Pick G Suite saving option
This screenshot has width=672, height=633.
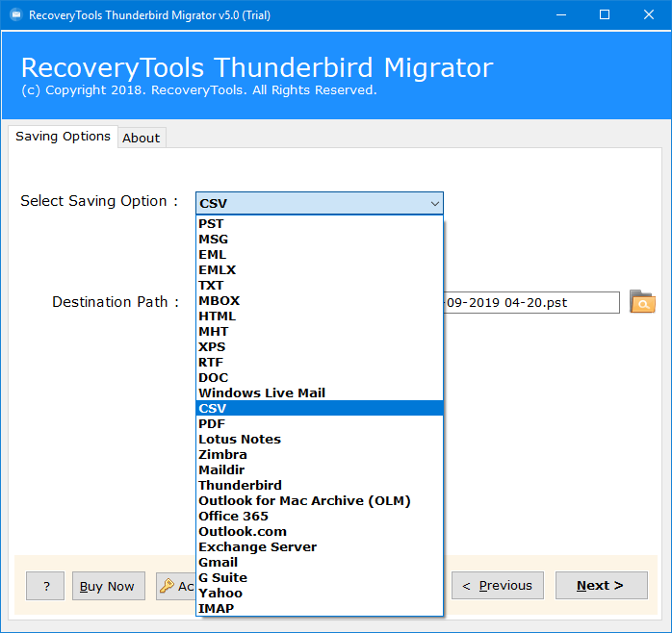[320, 578]
